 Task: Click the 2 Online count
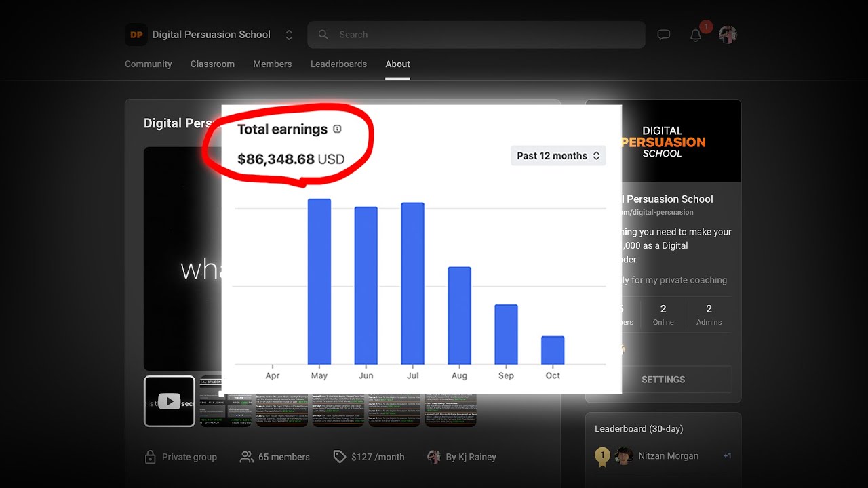pos(663,315)
